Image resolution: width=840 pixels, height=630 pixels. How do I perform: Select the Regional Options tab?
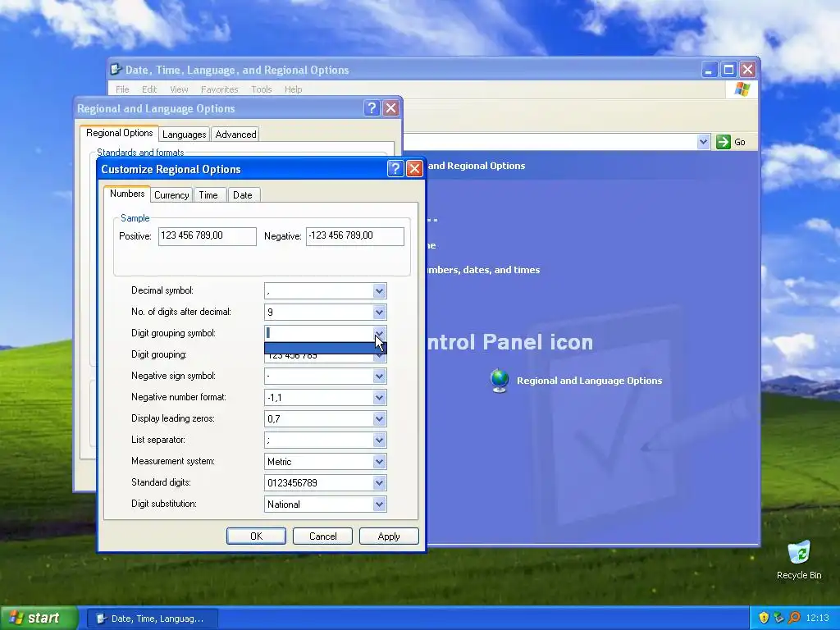click(x=120, y=133)
